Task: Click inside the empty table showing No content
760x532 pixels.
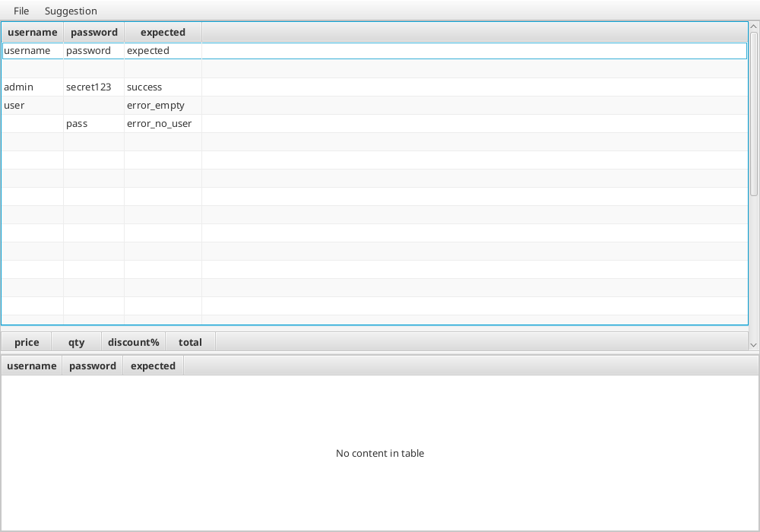Action: 380,453
